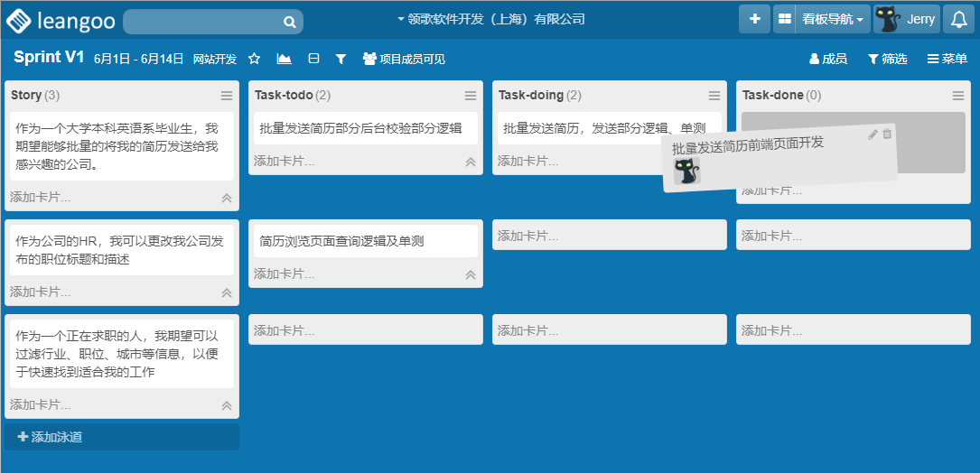Open the board statistics chart icon

[x=284, y=59]
